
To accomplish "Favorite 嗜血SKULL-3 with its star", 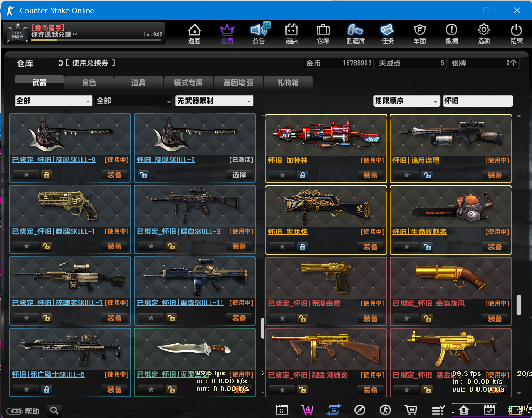I will [x=151, y=246].
